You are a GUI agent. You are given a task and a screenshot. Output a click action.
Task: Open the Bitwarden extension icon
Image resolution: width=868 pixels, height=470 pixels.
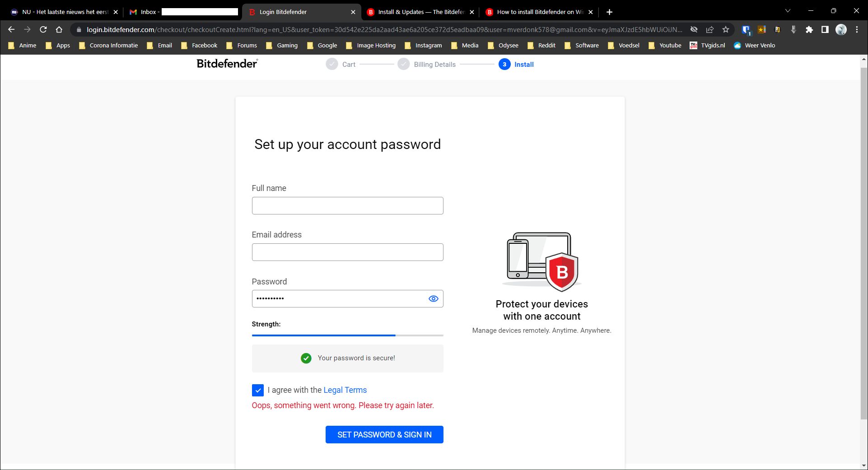(x=746, y=30)
